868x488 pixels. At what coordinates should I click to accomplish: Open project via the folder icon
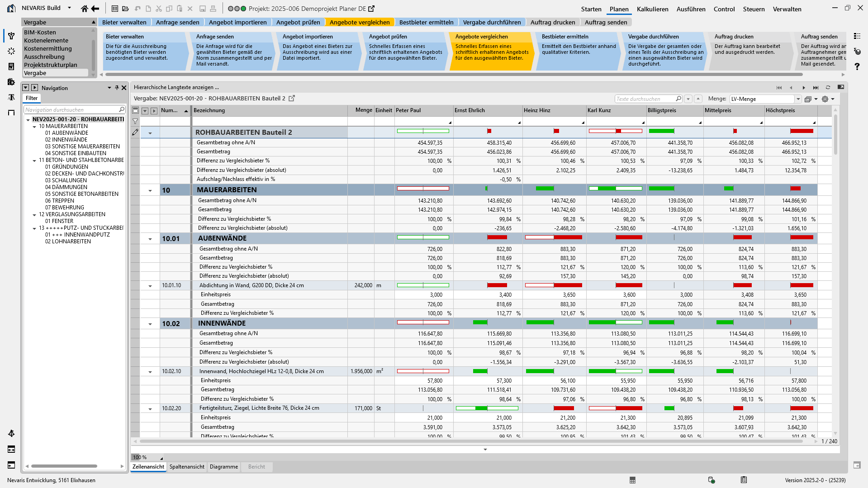(125, 9)
